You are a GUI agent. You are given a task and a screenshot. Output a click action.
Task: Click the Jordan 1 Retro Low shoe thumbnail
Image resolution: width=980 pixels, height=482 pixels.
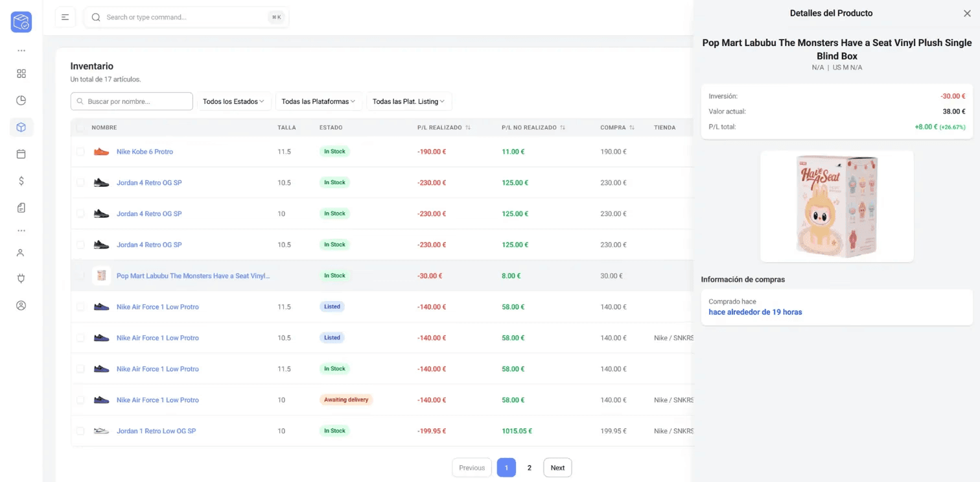(101, 431)
